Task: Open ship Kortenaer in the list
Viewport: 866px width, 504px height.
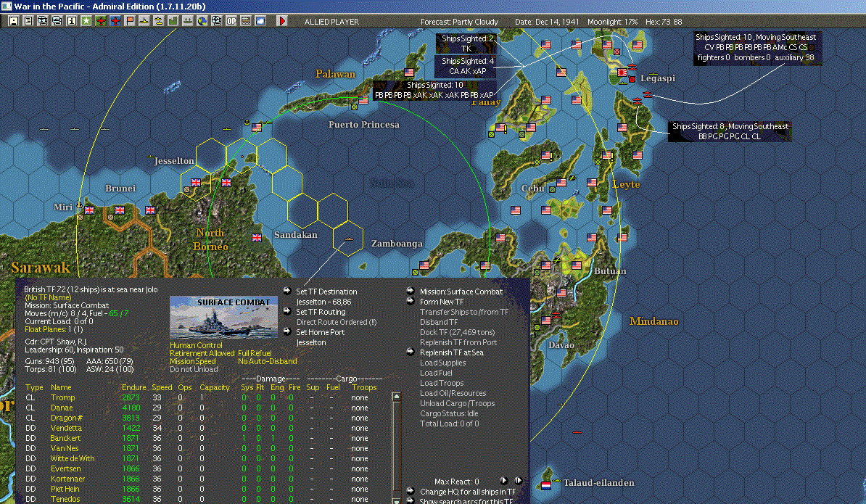Action: coord(67,479)
